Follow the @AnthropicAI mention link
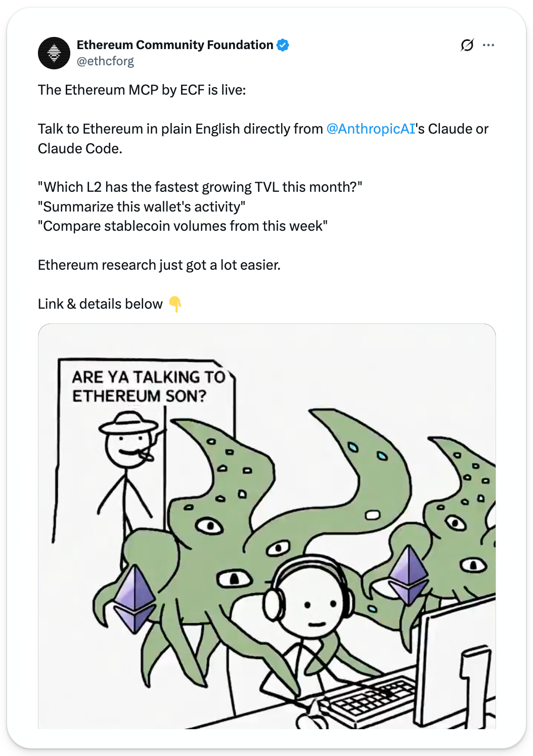 371,129
